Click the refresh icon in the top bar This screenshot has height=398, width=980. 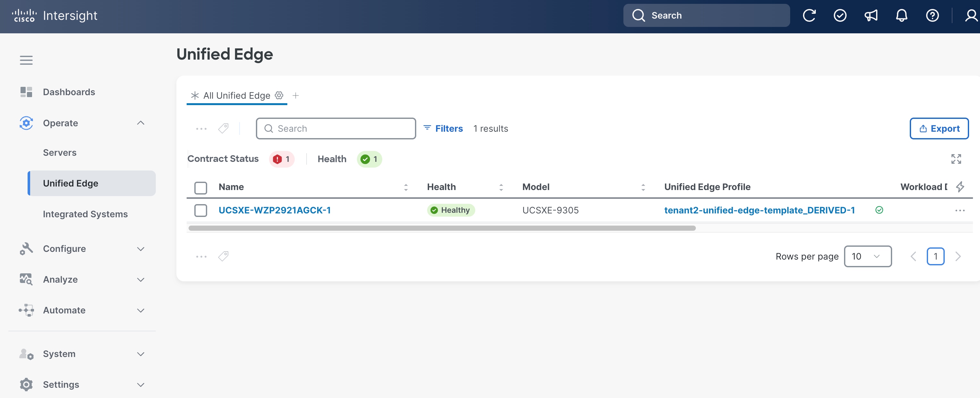(x=809, y=16)
